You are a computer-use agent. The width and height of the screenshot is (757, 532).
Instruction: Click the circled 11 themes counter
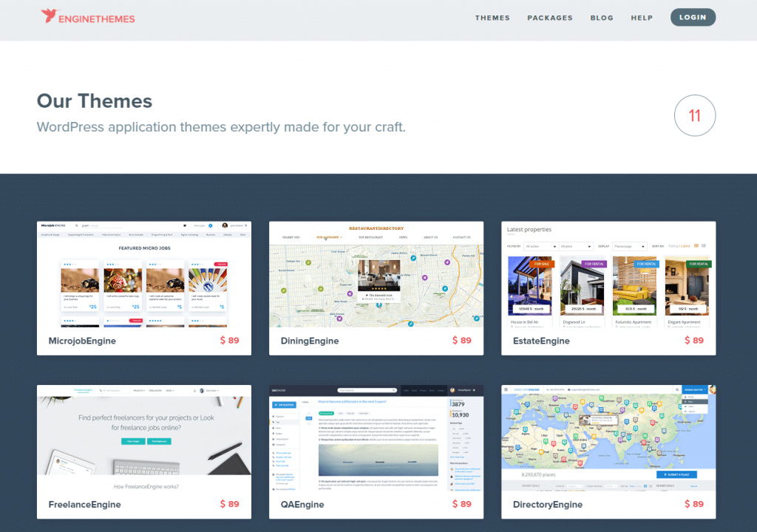[695, 115]
